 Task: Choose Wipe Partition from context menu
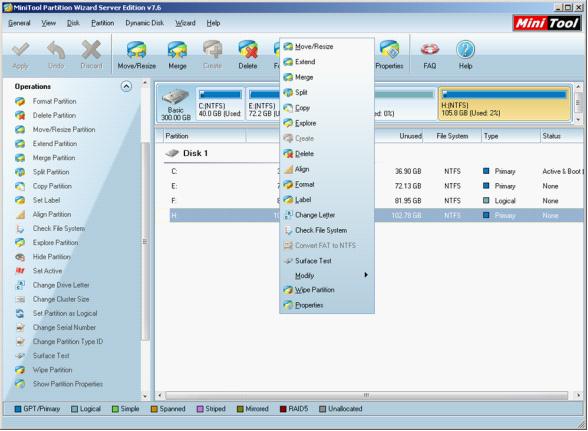327,290
